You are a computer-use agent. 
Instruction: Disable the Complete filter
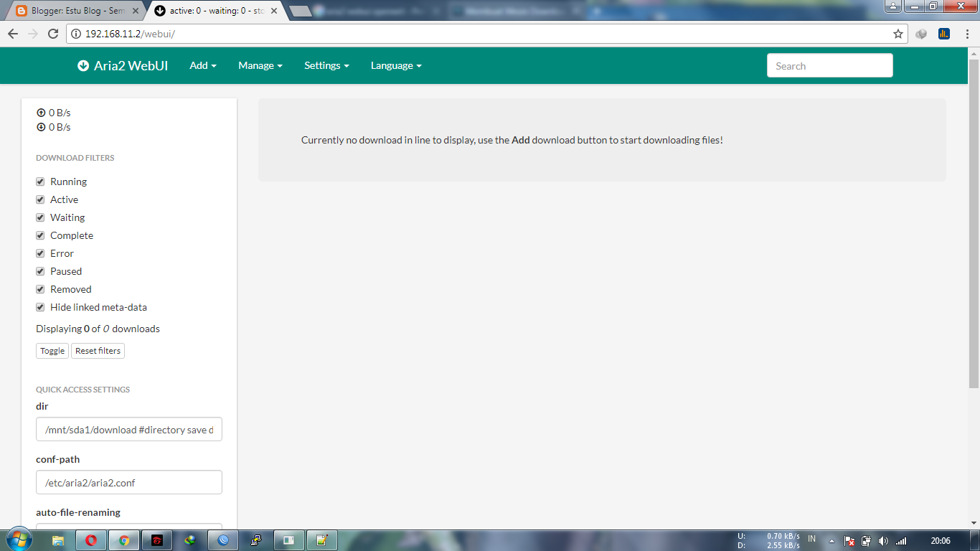40,235
